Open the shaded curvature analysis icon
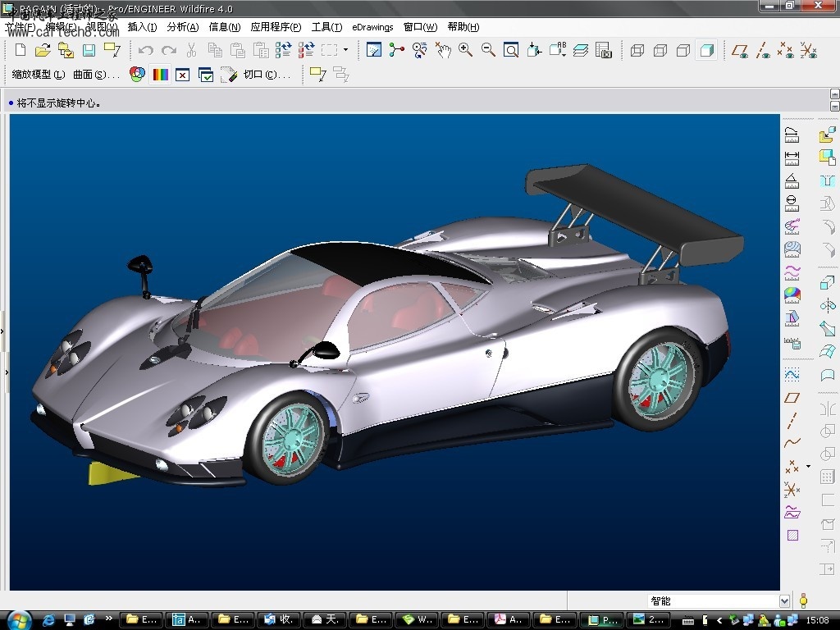Screen dimensions: 840x630 (x=792, y=294)
